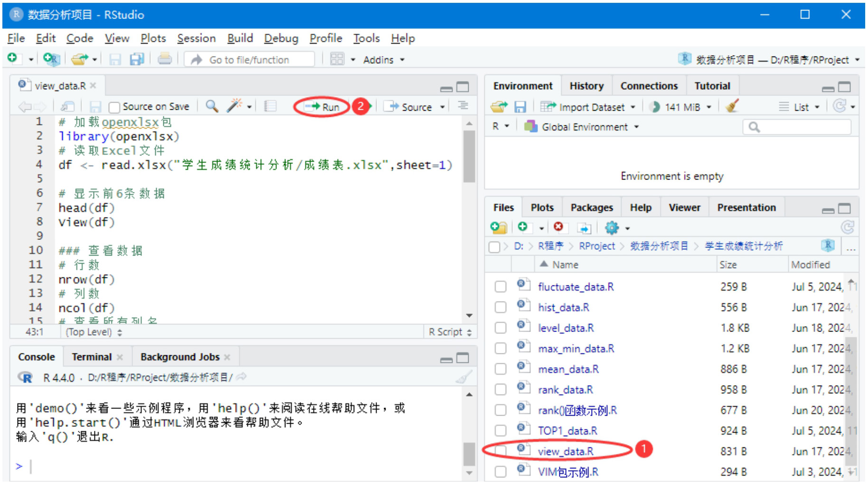Click the save workspace icon in Environment pane
868x484 pixels.
coord(520,107)
